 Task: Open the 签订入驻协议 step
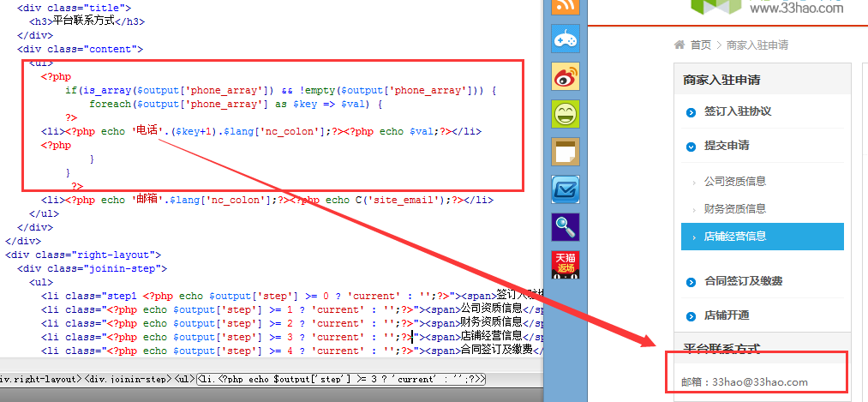point(738,111)
